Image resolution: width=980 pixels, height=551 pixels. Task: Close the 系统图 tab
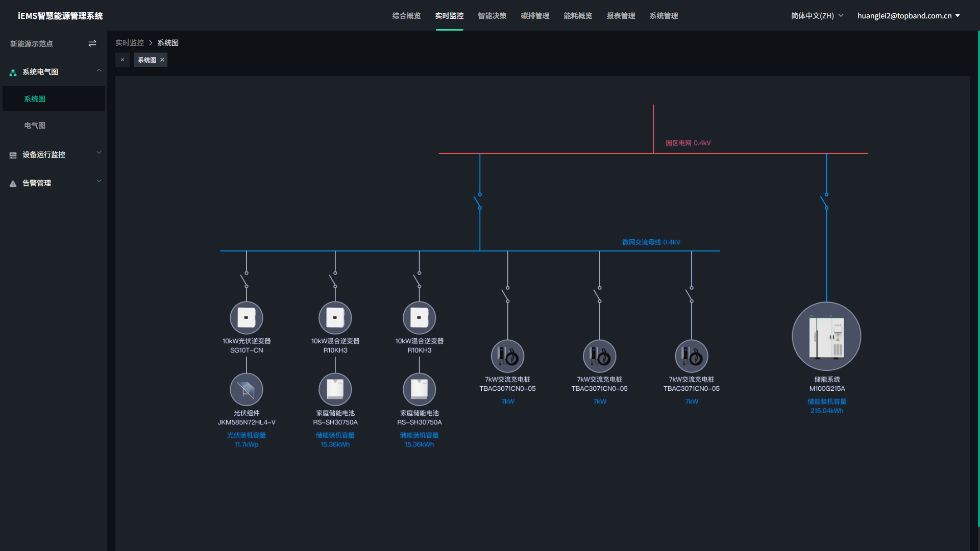pyautogui.click(x=162, y=60)
